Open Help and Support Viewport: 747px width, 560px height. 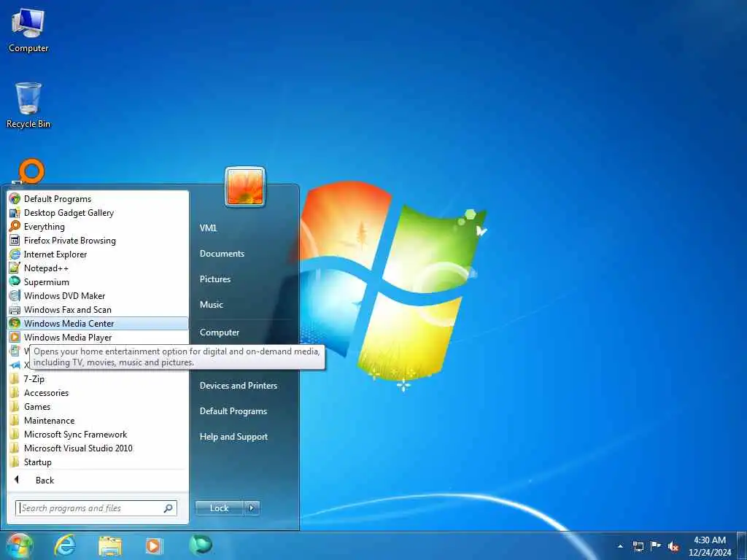click(x=233, y=436)
